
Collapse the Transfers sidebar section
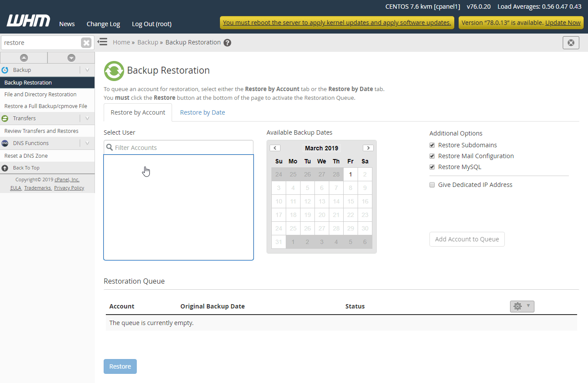[87, 119]
